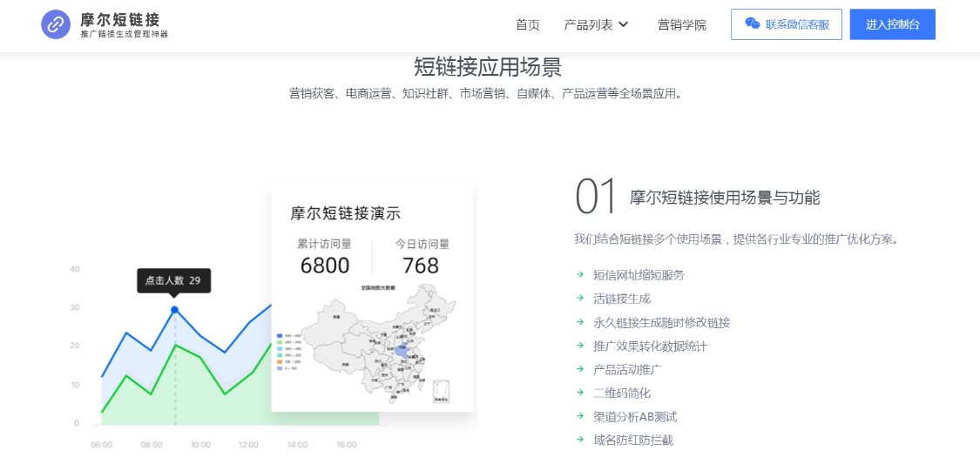Screen dimensions: 980x464
Task: Select the arrow icon next to 活链接生成
Action: tap(580, 298)
